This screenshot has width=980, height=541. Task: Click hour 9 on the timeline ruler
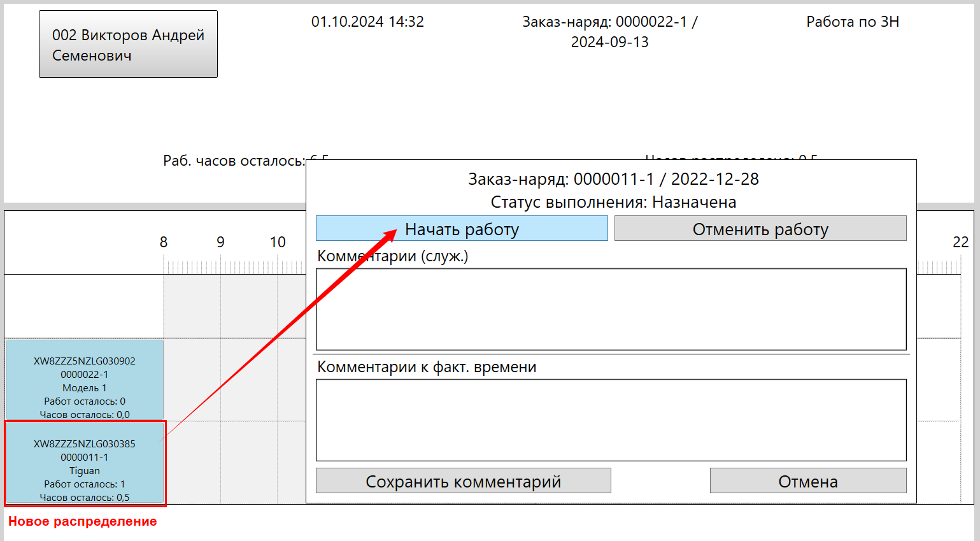pyautogui.click(x=220, y=243)
